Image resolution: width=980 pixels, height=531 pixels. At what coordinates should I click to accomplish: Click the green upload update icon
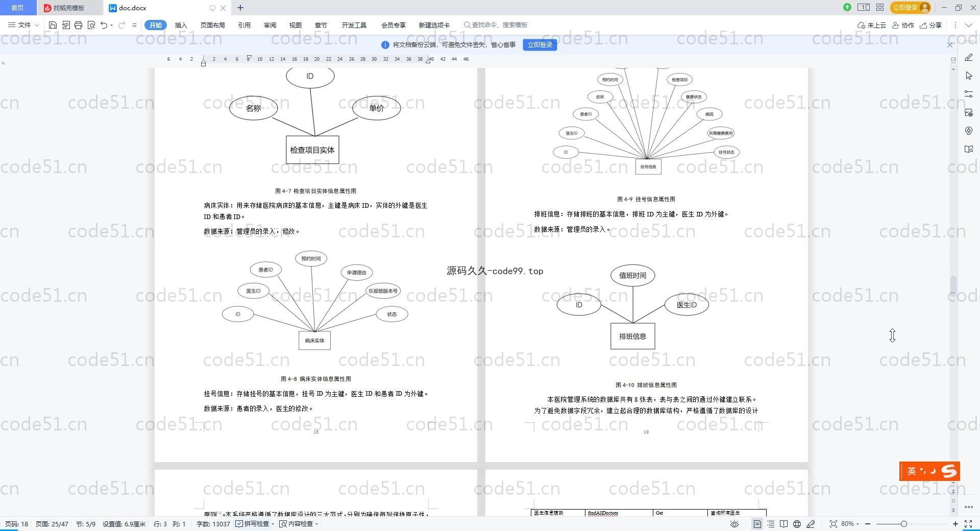847,7
